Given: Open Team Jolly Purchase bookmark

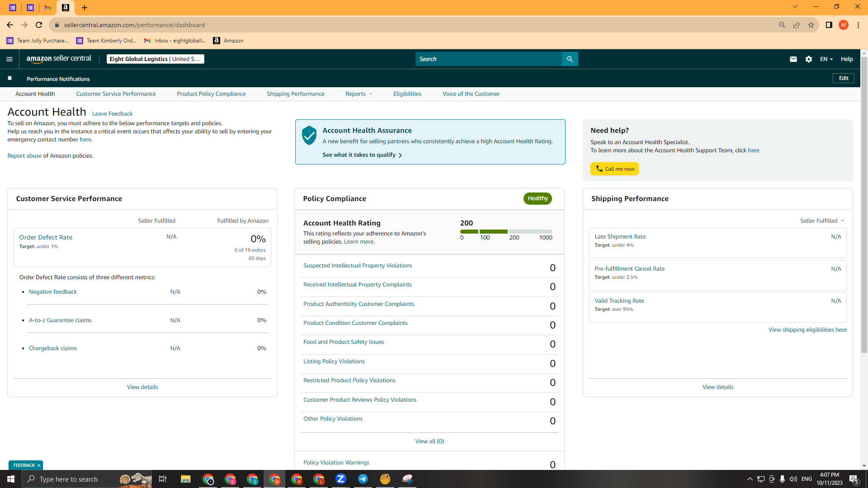Looking at the screenshot, I should coord(38,41).
